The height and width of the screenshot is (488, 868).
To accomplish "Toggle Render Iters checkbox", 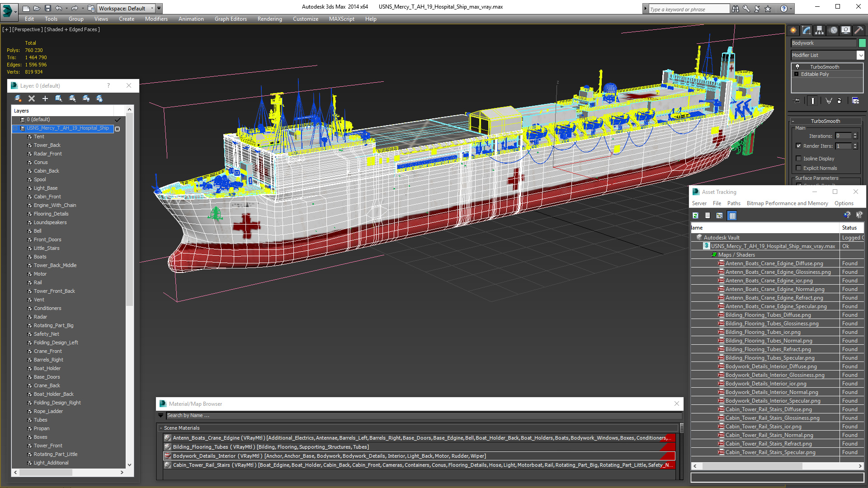I will (x=799, y=146).
